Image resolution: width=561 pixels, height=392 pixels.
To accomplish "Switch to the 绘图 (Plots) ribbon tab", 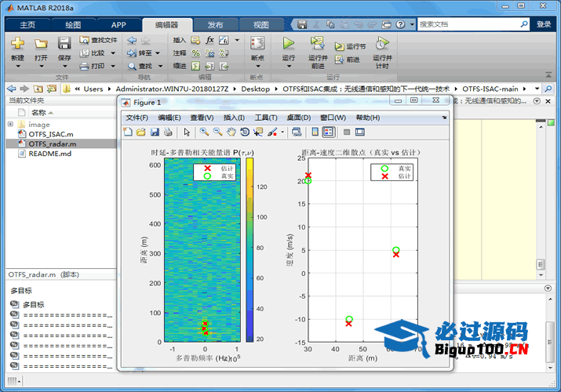I will click(x=72, y=24).
